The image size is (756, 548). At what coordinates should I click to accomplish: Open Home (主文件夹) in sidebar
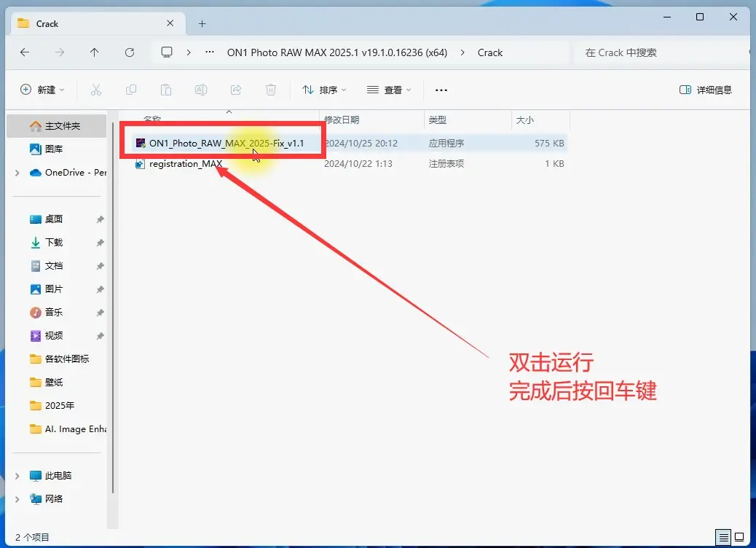56,126
